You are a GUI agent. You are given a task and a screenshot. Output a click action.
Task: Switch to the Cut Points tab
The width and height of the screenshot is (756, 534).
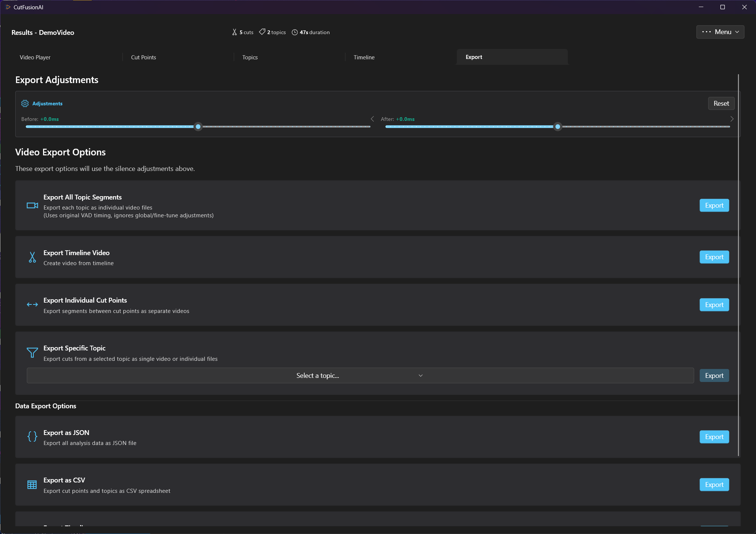pos(144,57)
